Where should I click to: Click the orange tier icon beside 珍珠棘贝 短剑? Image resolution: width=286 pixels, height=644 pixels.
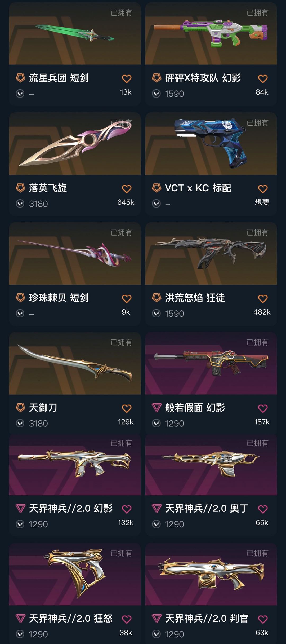point(20,298)
